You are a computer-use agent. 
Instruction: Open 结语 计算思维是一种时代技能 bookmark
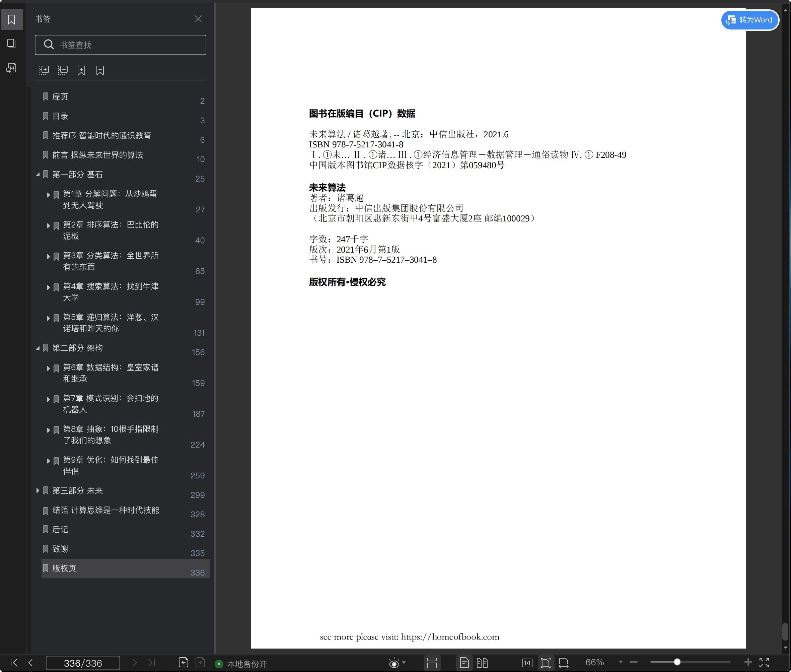click(x=105, y=510)
